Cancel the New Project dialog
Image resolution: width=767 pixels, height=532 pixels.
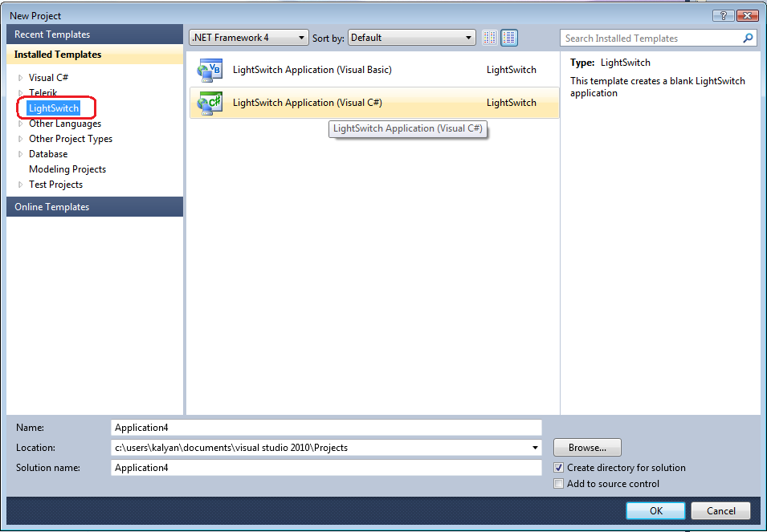[x=720, y=510]
